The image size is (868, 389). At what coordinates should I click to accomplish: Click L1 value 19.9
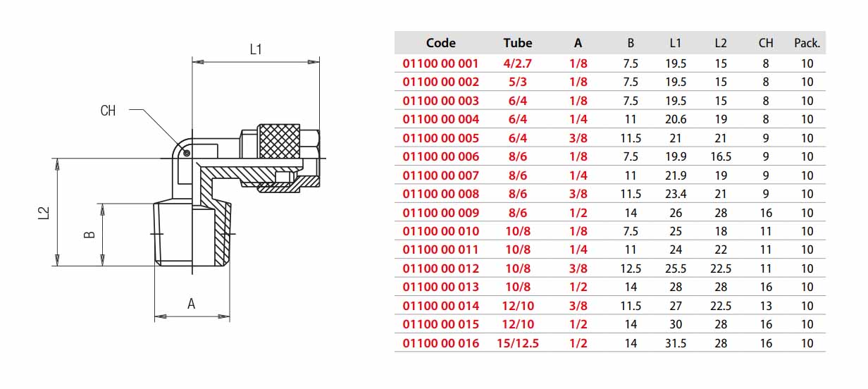tap(676, 156)
